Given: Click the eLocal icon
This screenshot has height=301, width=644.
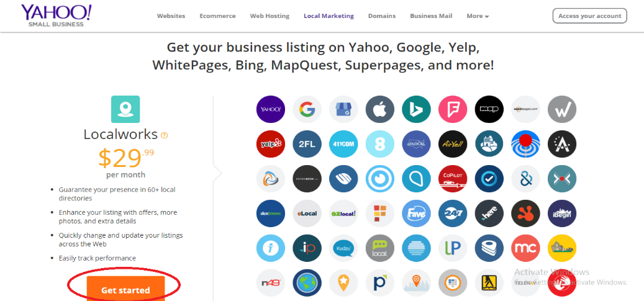Looking at the screenshot, I should [307, 213].
